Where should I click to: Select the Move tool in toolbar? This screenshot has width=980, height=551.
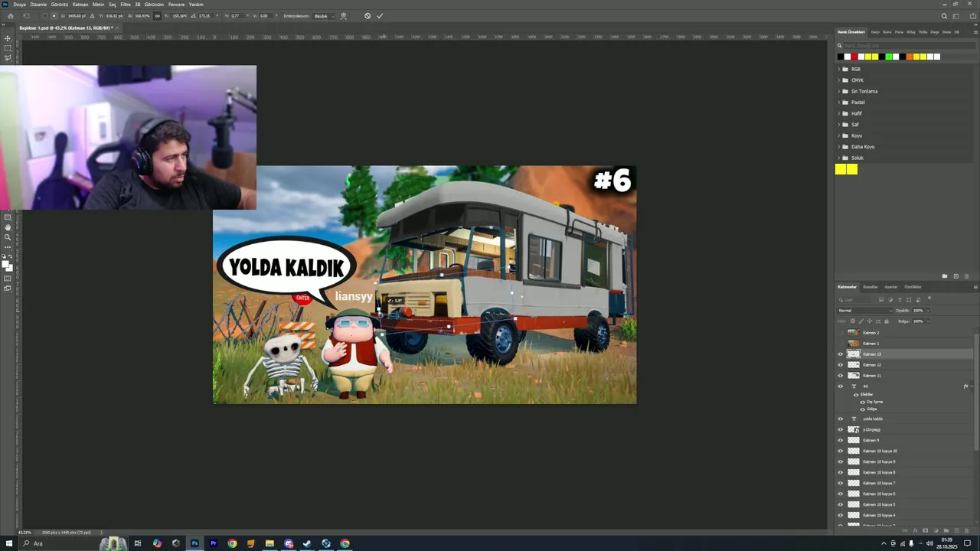point(8,37)
